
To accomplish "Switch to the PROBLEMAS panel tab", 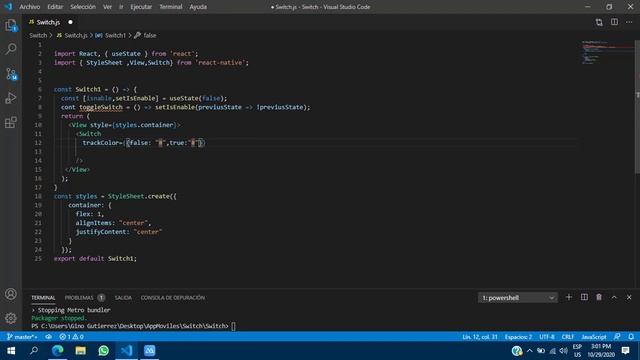I will pos(79,298).
